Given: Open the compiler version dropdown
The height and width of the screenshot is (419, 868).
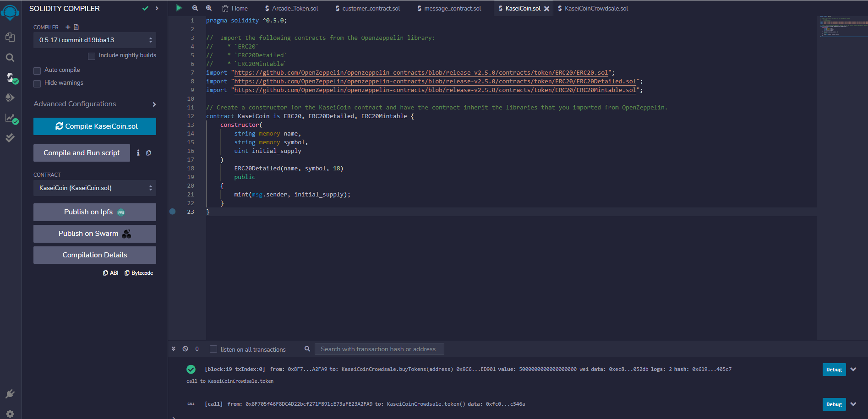Looking at the screenshot, I should click(95, 40).
